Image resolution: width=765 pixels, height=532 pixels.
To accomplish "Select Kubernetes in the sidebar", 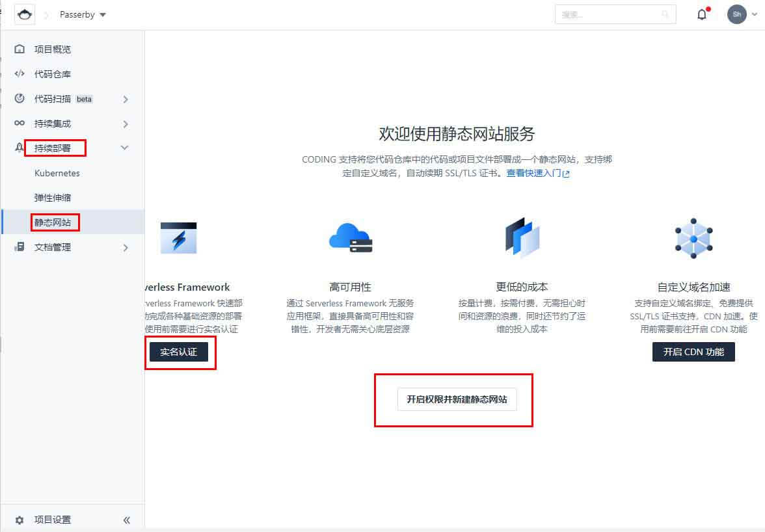I will click(x=57, y=174).
